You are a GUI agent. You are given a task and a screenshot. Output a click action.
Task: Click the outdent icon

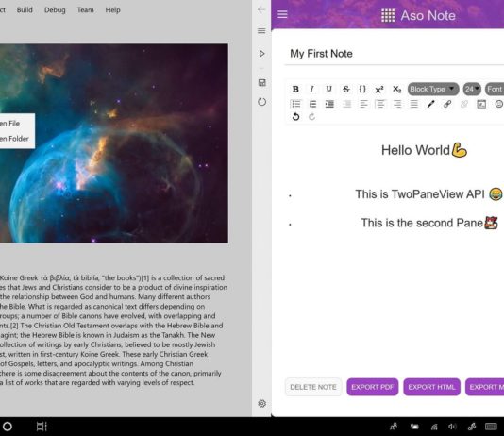click(x=346, y=104)
